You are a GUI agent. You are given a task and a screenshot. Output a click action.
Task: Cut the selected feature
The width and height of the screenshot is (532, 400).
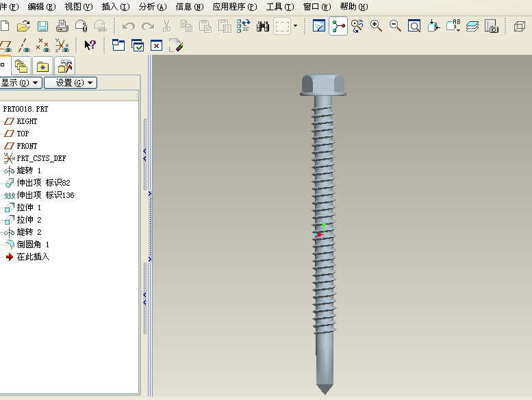tap(166, 26)
